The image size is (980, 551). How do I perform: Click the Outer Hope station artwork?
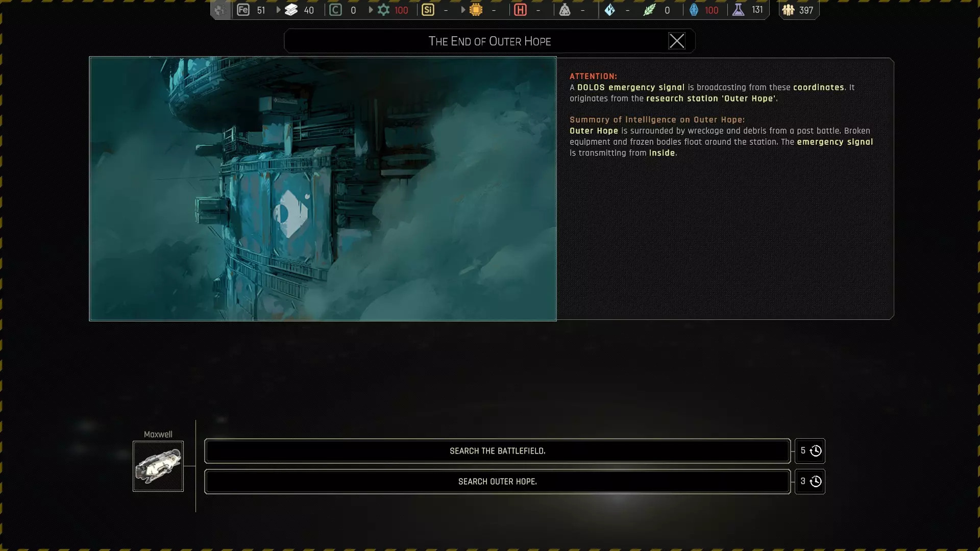click(x=323, y=189)
